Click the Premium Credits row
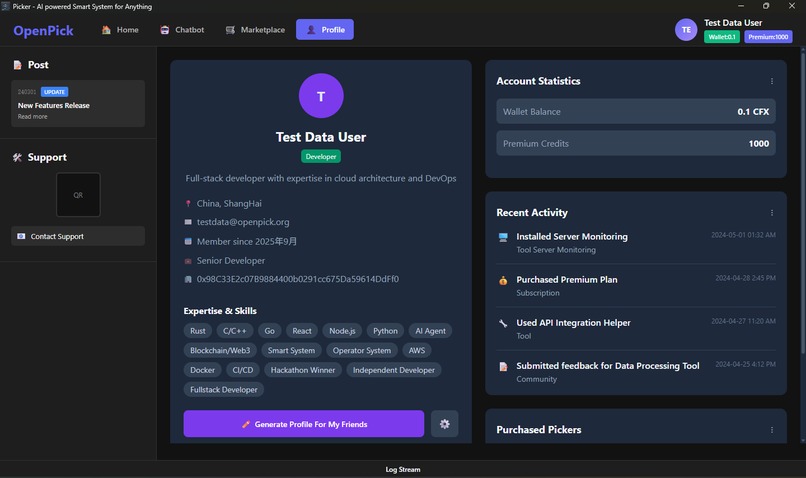This screenshot has width=806, height=478. coord(636,143)
